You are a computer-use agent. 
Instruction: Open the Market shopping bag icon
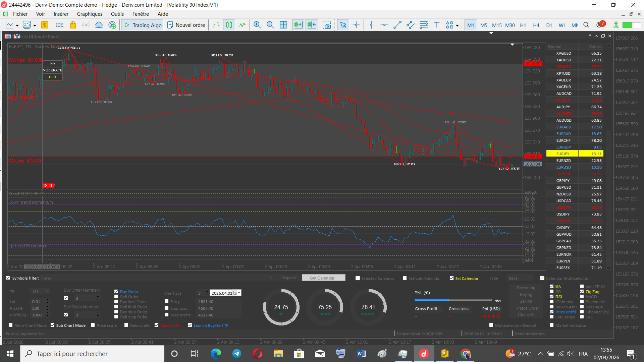click(x=73, y=25)
